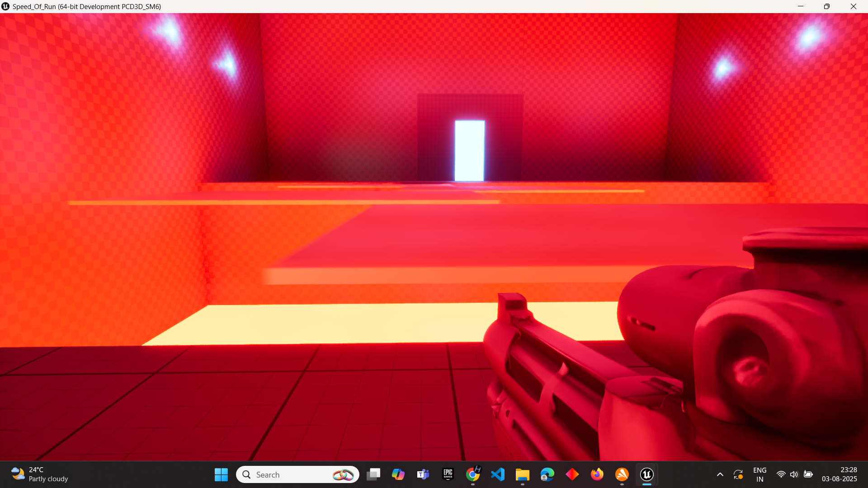Click the taskbar Search box
The image size is (868, 488).
[289, 474]
